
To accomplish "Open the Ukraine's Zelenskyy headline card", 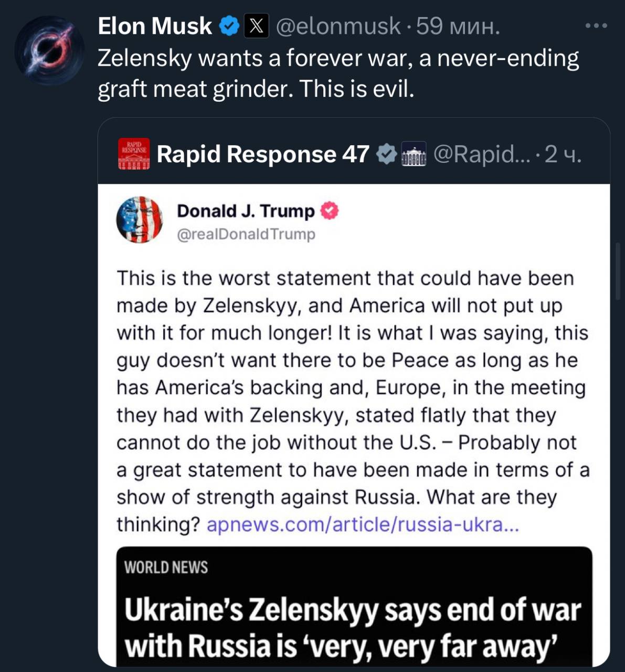I will [x=352, y=627].
